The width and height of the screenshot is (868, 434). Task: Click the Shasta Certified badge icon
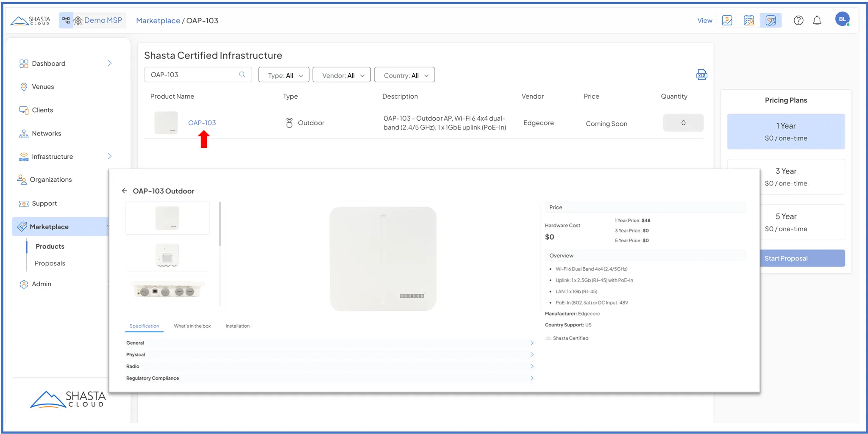[x=548, y=338]
